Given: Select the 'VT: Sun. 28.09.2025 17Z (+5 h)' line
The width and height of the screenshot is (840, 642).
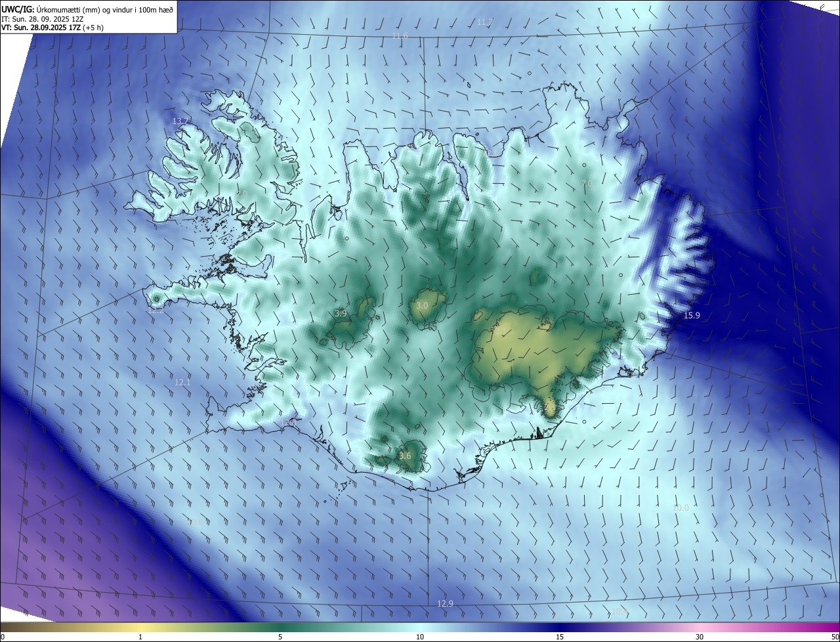Looking at the screenshot, I should click(52, 28).
